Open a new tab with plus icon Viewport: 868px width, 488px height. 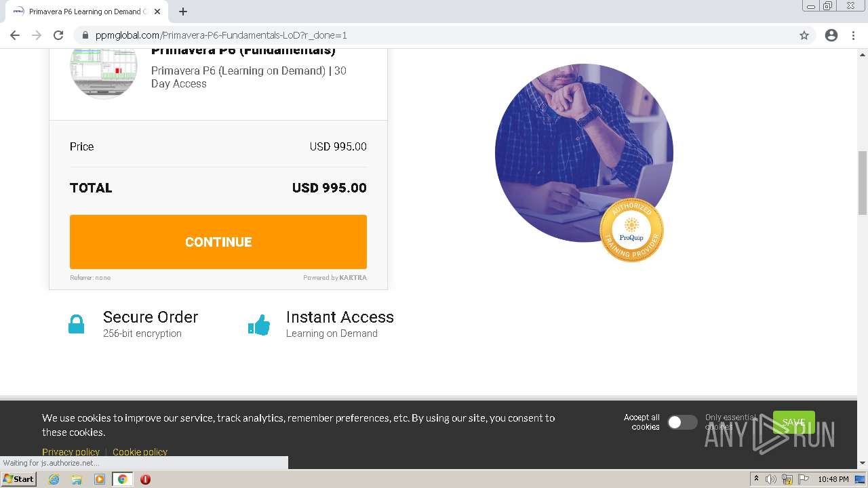[183, 12]
